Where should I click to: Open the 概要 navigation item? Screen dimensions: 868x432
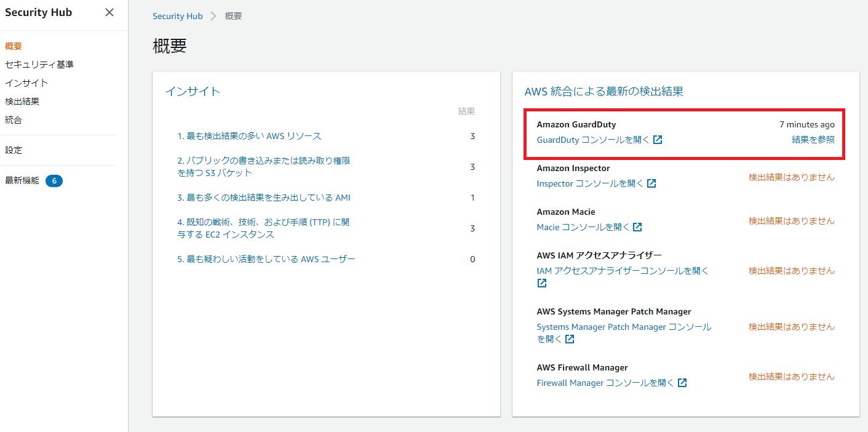(14, 46)
